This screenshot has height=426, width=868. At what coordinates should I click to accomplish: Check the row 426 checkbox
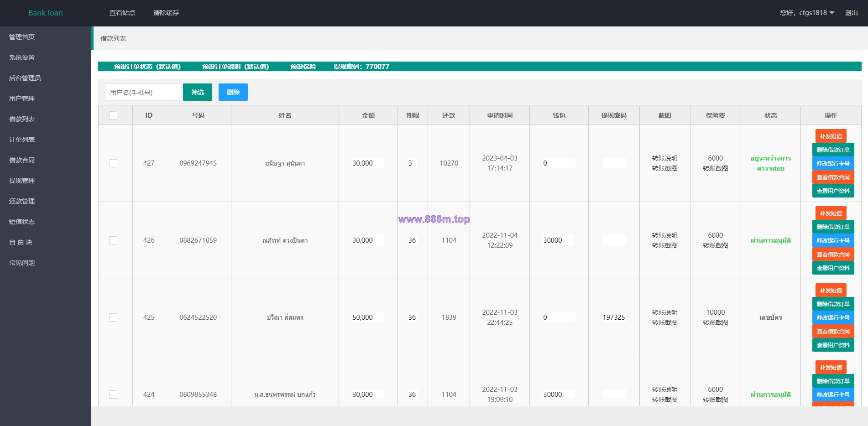coord(113,240)
